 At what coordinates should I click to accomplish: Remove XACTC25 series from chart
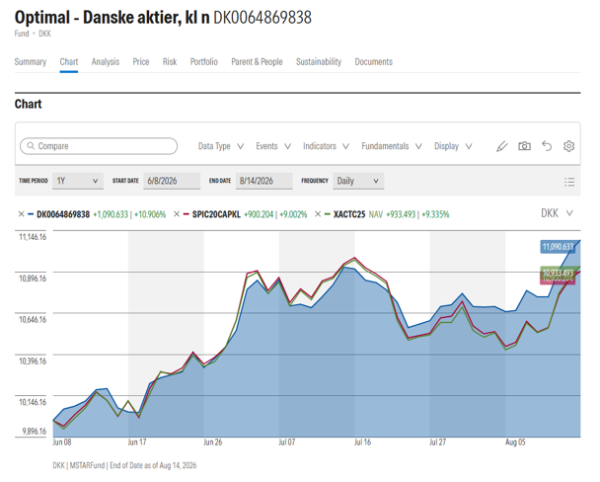(318, 214)
